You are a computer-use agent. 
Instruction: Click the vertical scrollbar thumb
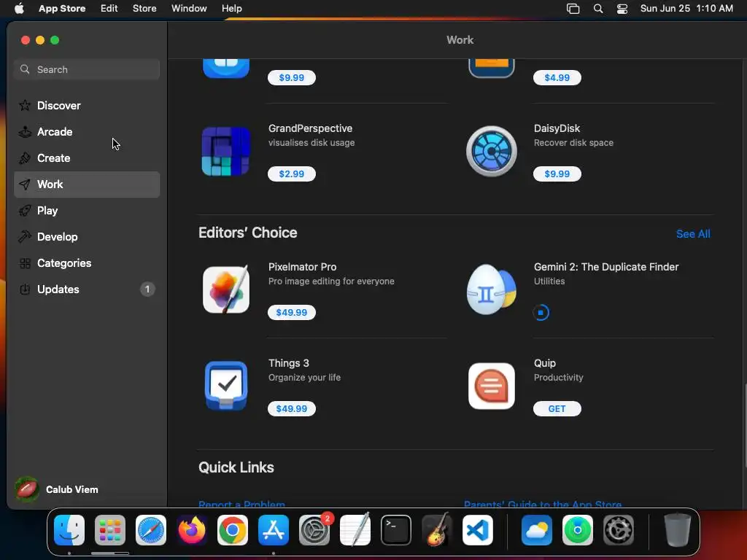tap(745, 425)
